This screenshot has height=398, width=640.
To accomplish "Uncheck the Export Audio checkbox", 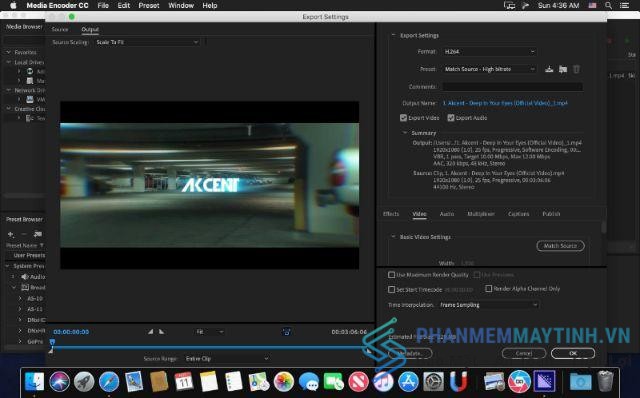I will tap(451, 118).
